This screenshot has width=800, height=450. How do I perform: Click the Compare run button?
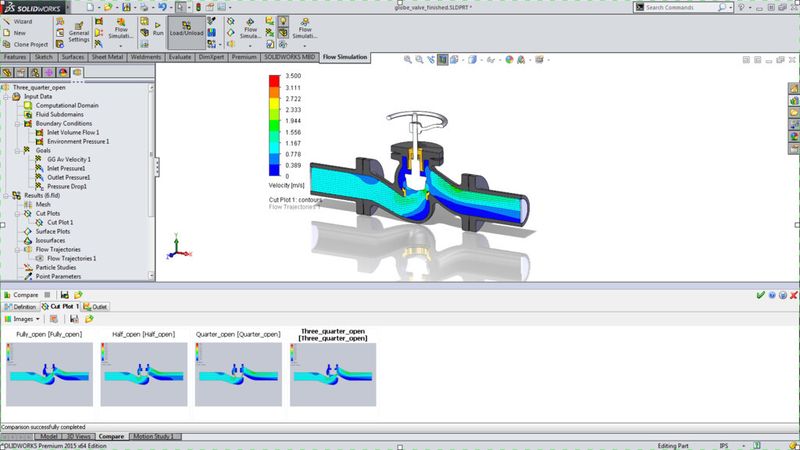[x=20, y=295]
